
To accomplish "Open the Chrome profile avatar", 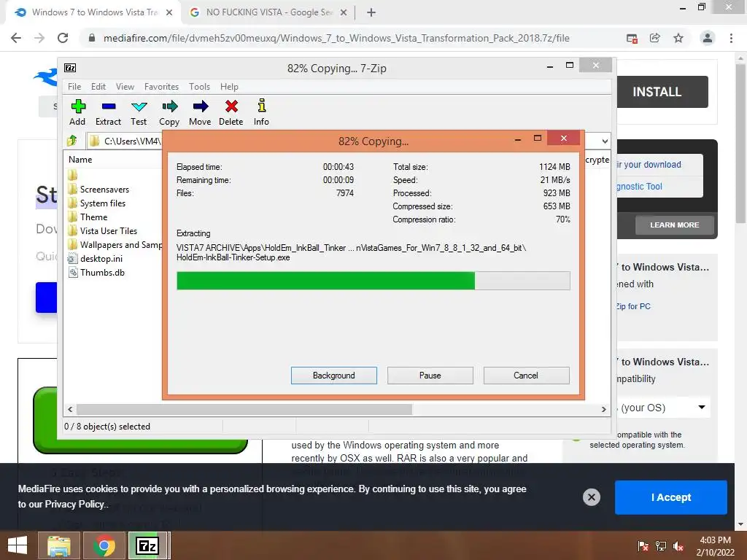I will (x=708, y=38).
